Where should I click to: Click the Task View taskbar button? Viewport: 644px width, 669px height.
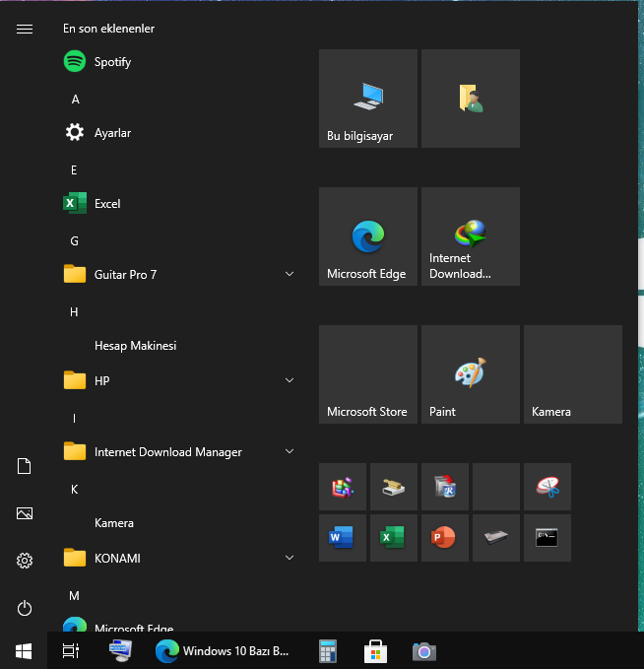point(70,650)
